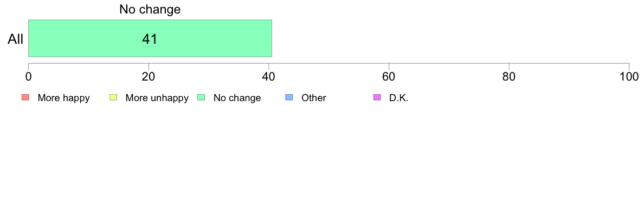The image size is (644, 199).
Task: Select the More unhappy legend label
Action: pos(157,98)
